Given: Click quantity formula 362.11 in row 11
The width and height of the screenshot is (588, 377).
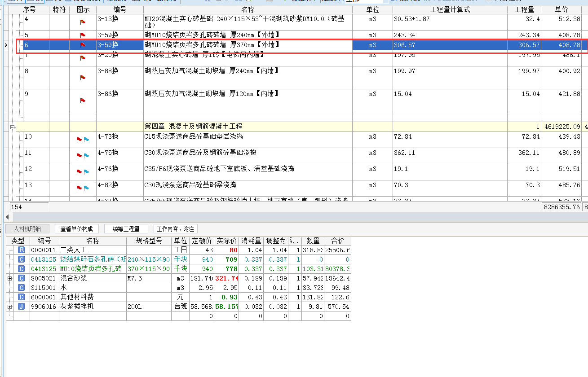Looking at the screenshot, I should [x=450, y=156].
